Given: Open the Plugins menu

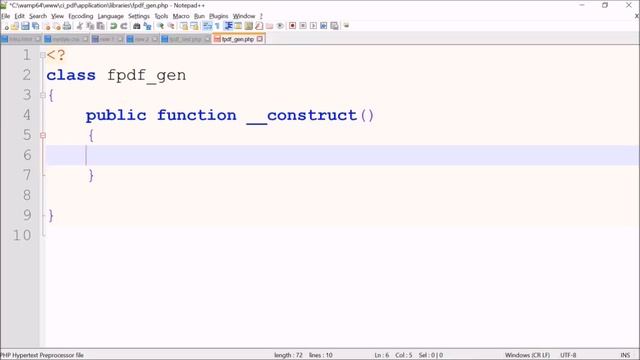Looking at the screenshot, I should click(x=219, y=16).
